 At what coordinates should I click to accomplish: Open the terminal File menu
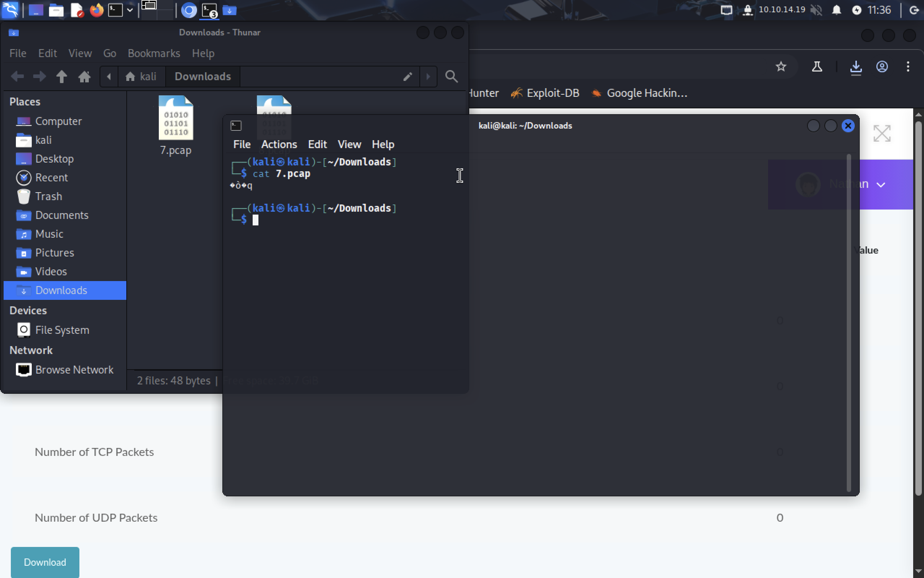click(242, 144)
